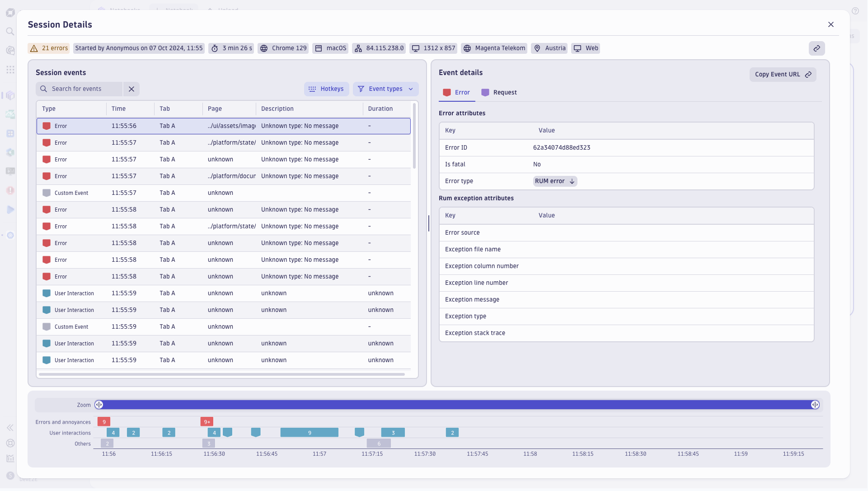Open help via the question mark icon

pyautogui.click(x=856, y=11)
